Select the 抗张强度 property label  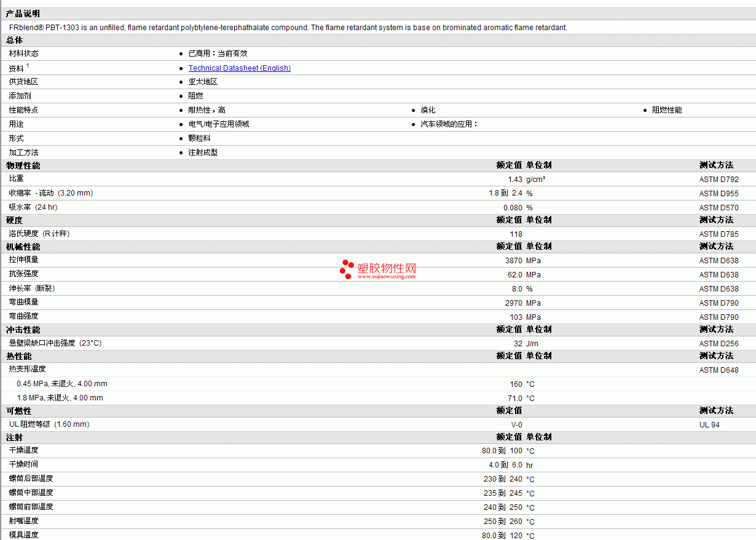[x=23, y=274]
